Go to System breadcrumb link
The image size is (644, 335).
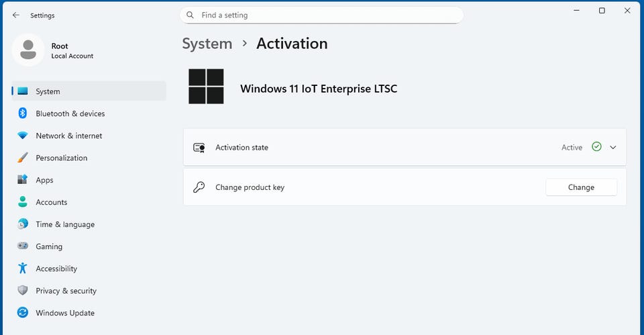(207, 44)
